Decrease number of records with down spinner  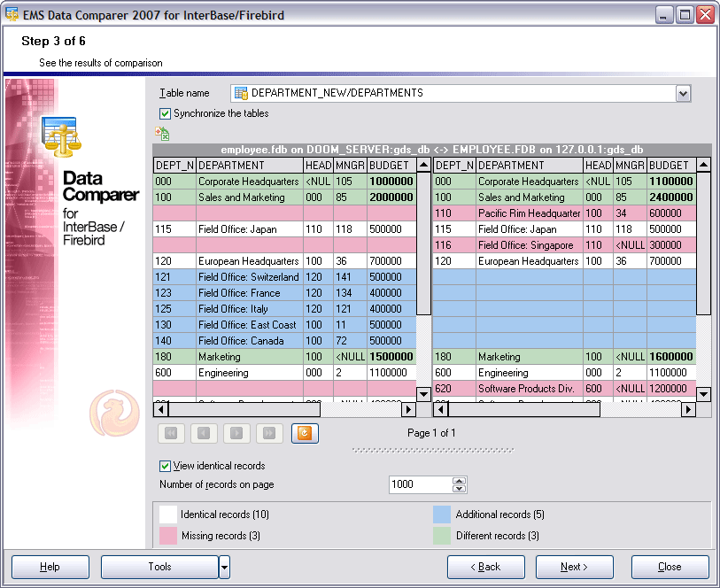tap(459, 489)
